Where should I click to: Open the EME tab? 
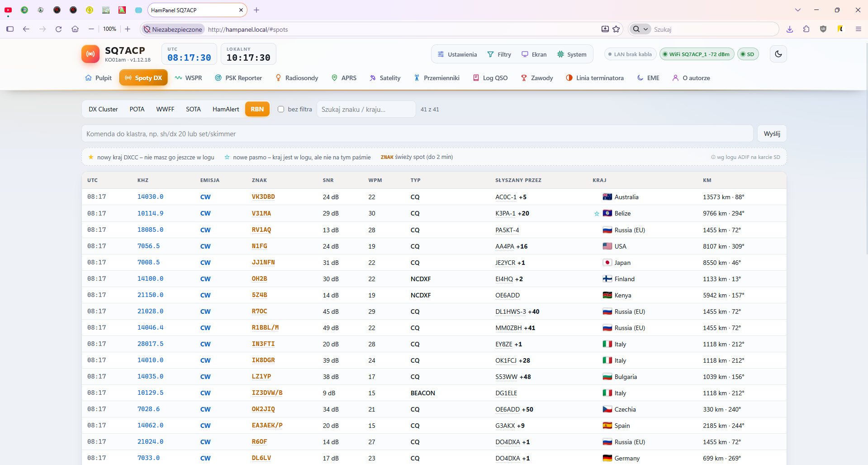pyautogui.click(x=648, y=78)
